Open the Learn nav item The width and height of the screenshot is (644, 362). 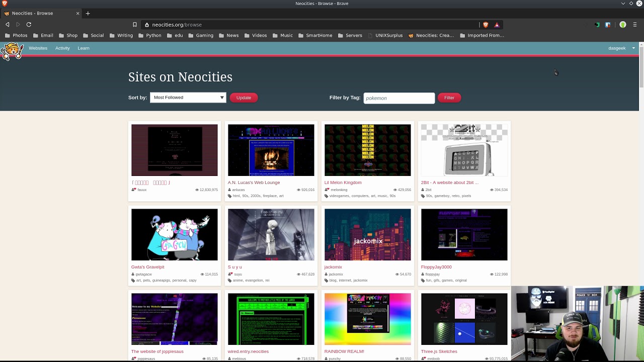point(84,48)
